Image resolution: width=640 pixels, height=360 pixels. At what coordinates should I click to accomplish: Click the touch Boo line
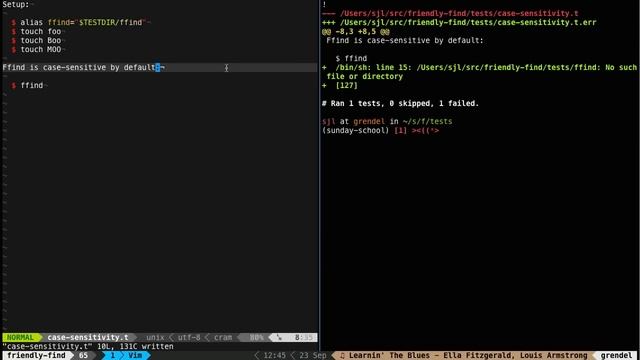[x=36, y=40]
